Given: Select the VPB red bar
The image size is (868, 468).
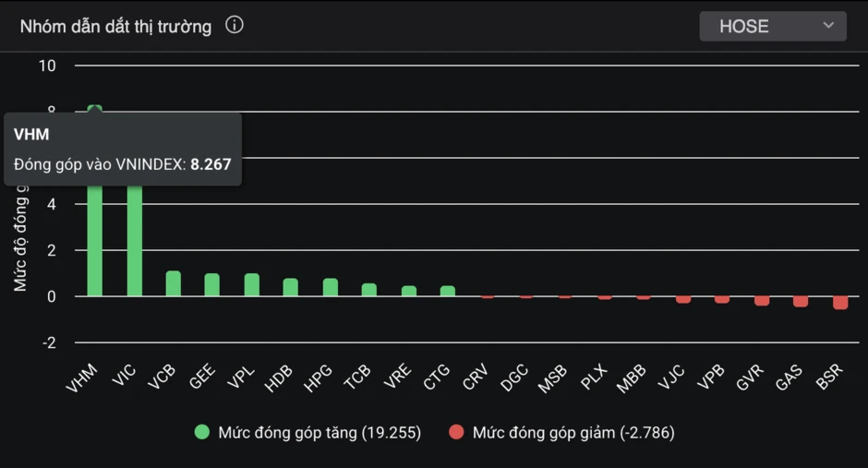Looking at the screenshot, I should click(x=722, y=299).
